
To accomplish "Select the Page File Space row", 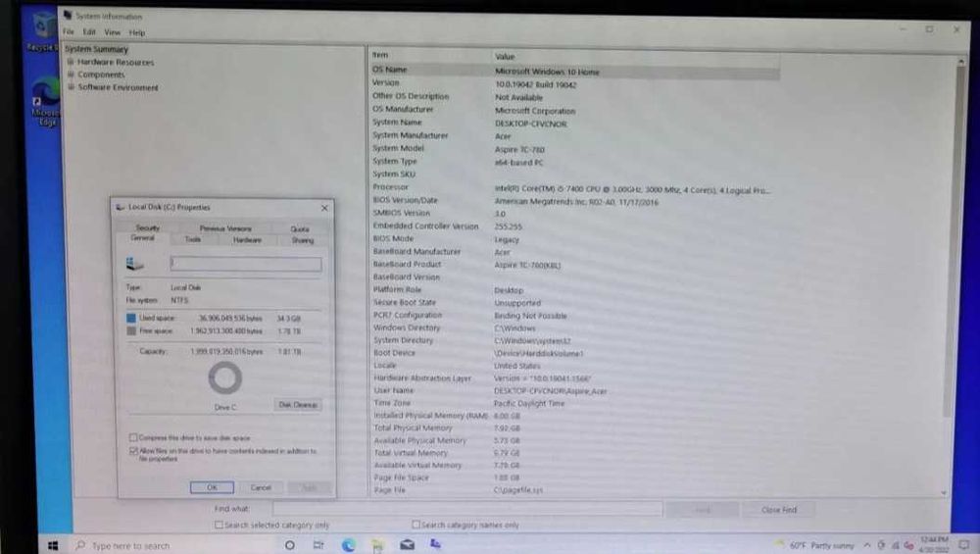I will tap(575, 478).
